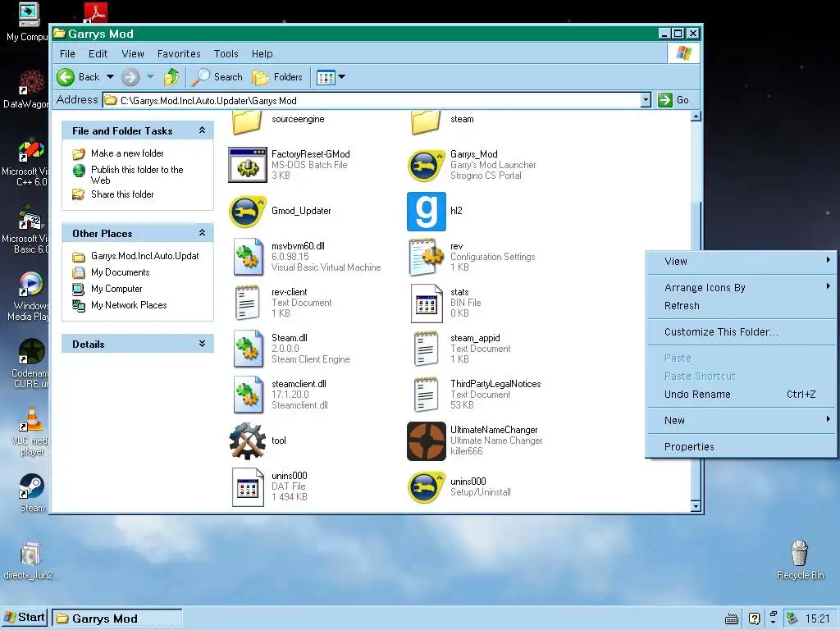Click the Forward arrow toolbar icon

(130, 77)
